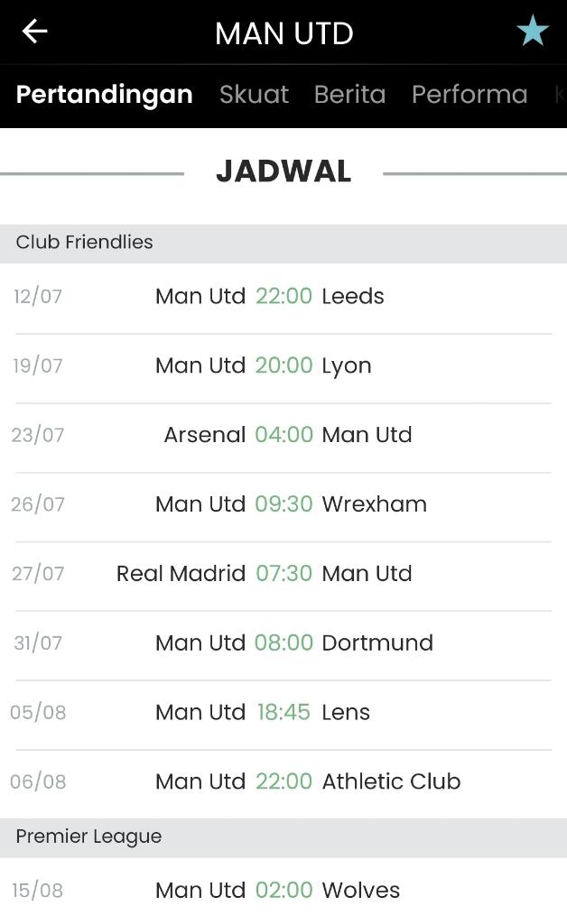
Task: Go to the Pertandingan tab
Action: 104,95
